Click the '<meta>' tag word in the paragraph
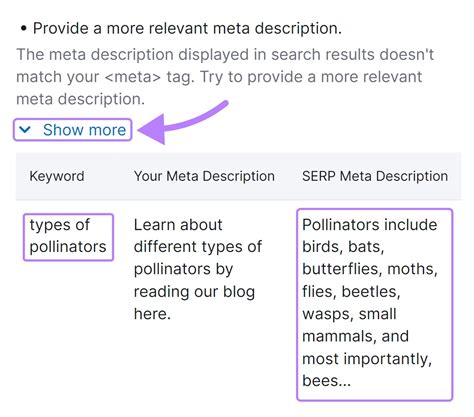The height and width of the screenshot is (417, 474). tap(133, 77)
